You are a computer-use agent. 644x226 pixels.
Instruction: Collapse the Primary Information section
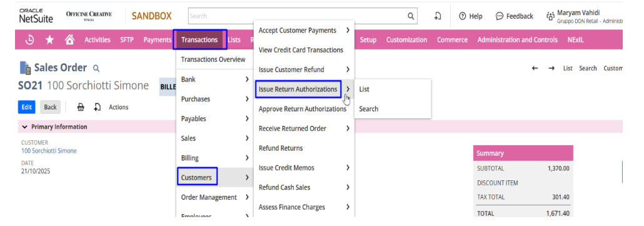(25, 127)
